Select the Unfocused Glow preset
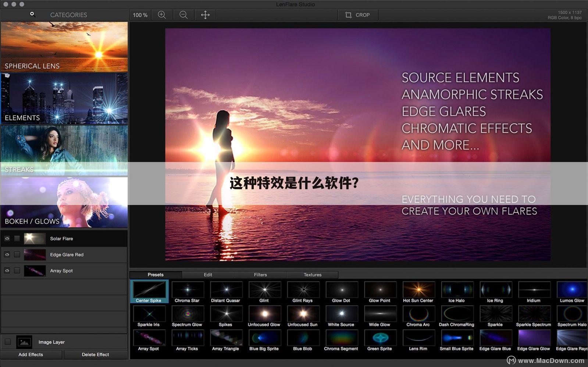 (264, 316)
